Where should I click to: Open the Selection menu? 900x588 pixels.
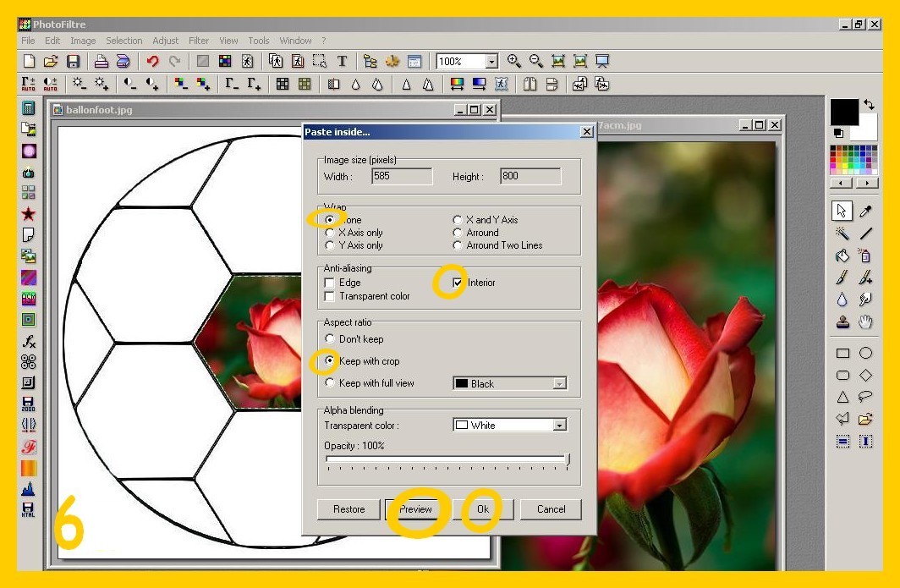point(124,41)
